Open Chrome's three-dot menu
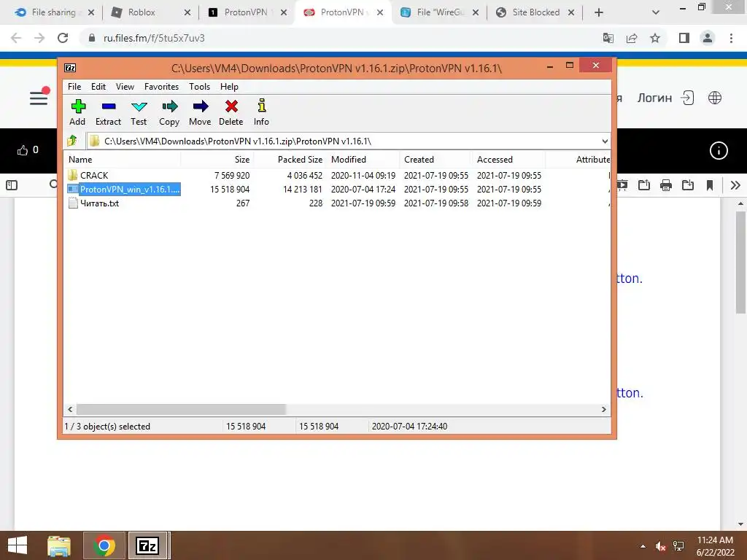Image resolution: width=747 pixels, height=560 pixels. (731, 38)
